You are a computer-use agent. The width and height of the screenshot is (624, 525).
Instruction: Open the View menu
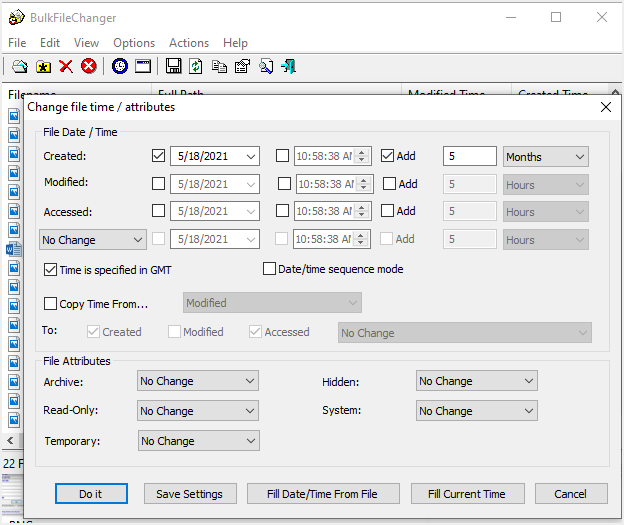(x=86, y=43)
